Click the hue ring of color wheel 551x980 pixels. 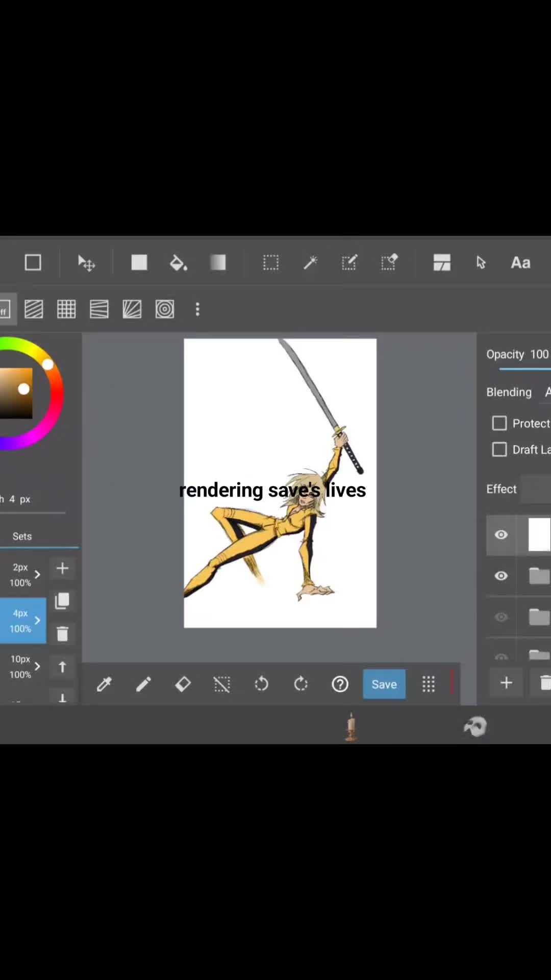pyautogui.click(x=56, y=393)
